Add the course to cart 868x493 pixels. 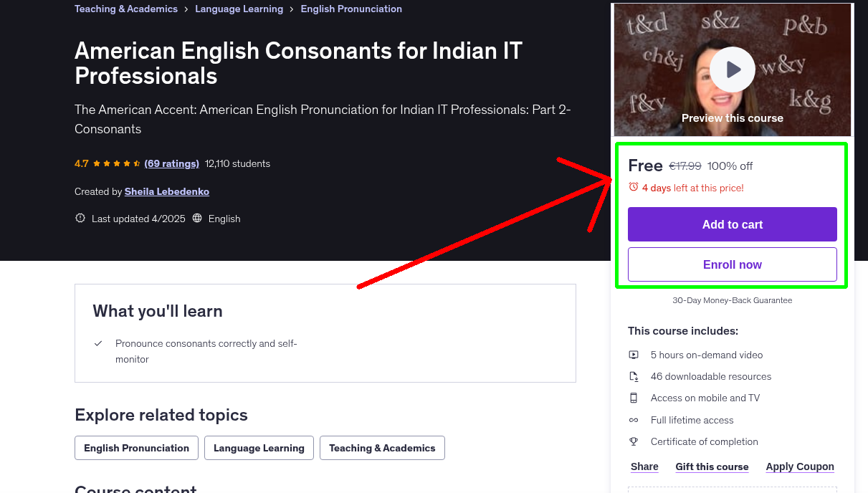pyautogui.click(x=732, y=224)
